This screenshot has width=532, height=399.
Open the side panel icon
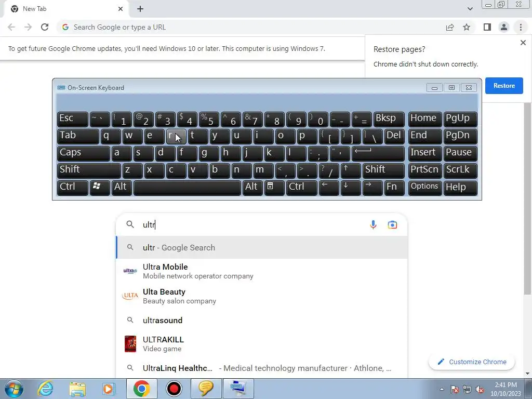(x=487, y=27)
